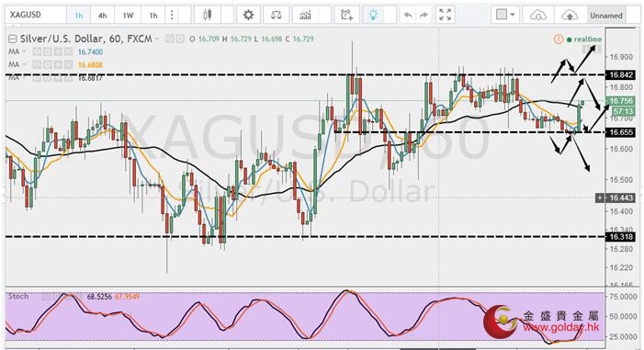Add an alert with alarm clock icon
644x350 pixels.
[346, 16]
